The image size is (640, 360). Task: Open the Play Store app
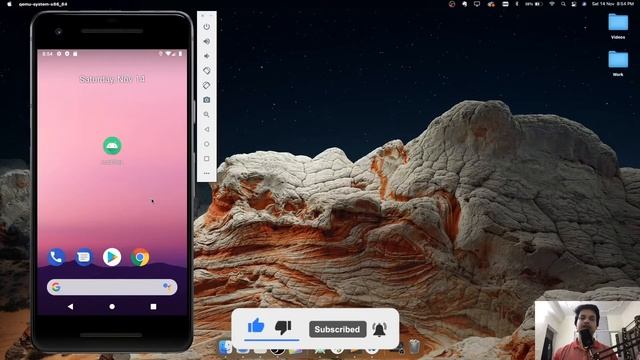pos(112,257)
